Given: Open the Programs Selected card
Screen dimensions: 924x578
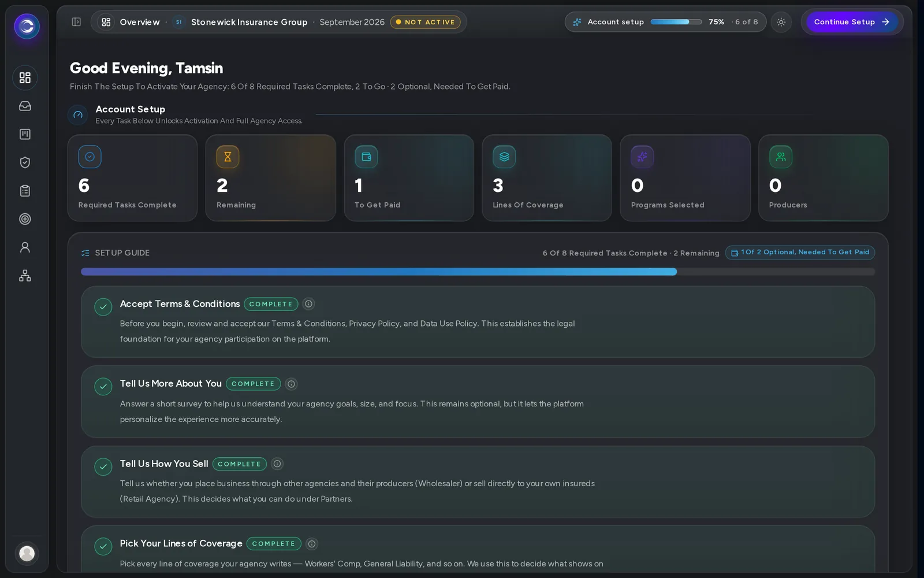Looking at the screenshot, I should coord(685,178).
